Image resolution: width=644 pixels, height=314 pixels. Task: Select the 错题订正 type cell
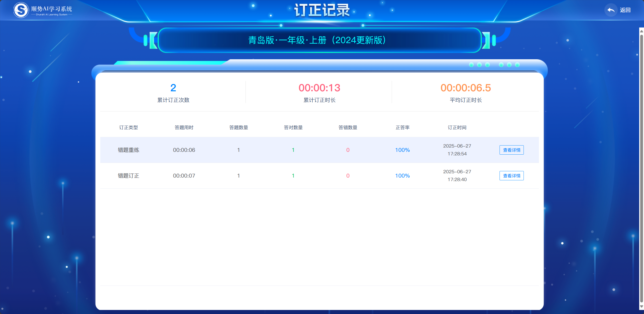coord(129,176)
